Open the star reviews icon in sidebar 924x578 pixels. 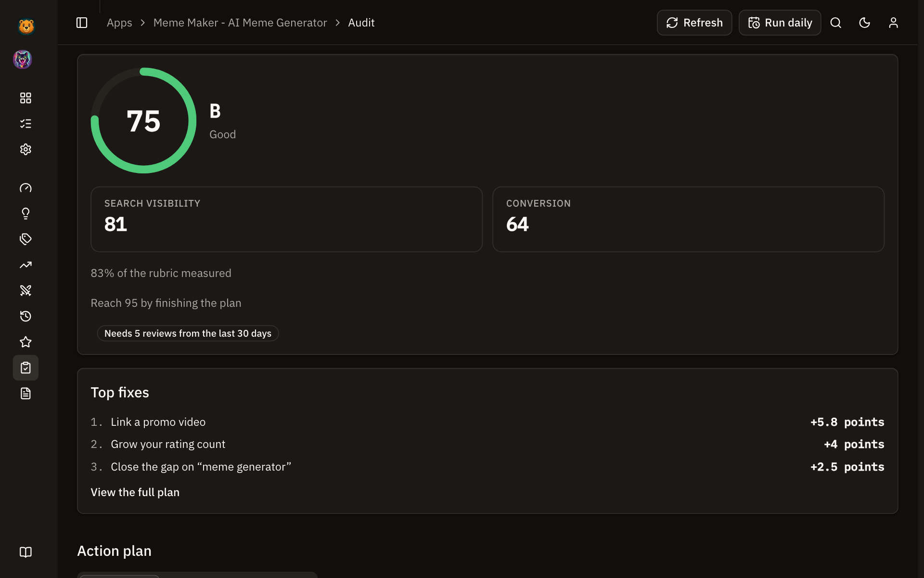click(26, 342)
